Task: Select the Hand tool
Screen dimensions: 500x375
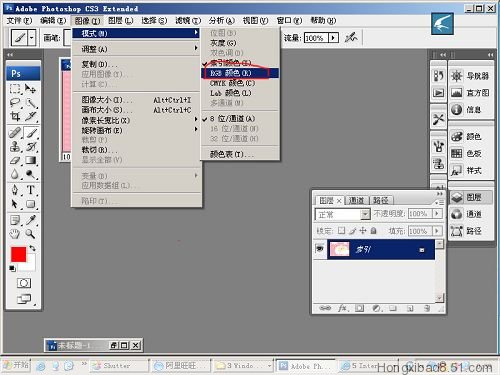Action: point(15,234)
